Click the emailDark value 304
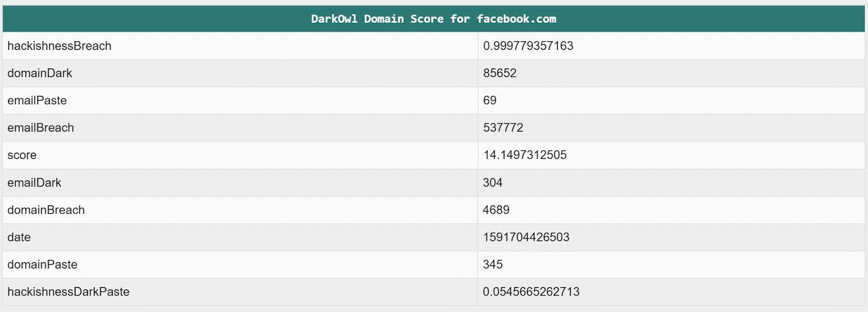The height and width of the screenshot is (312, 868). tap(493, 183)
